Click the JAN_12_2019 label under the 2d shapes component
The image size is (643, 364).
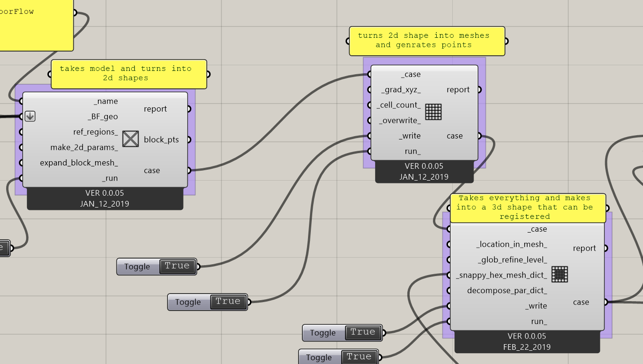pos(105,204)
